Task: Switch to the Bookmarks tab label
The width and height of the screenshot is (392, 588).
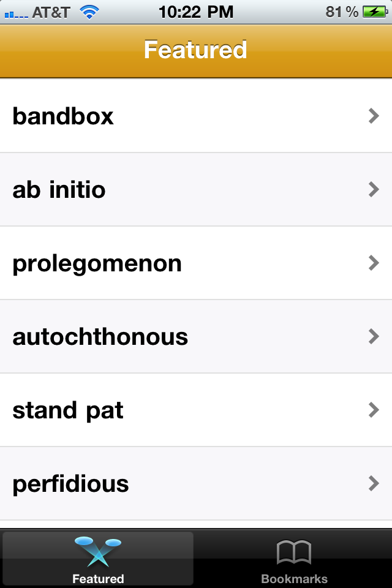Action: 294,579
